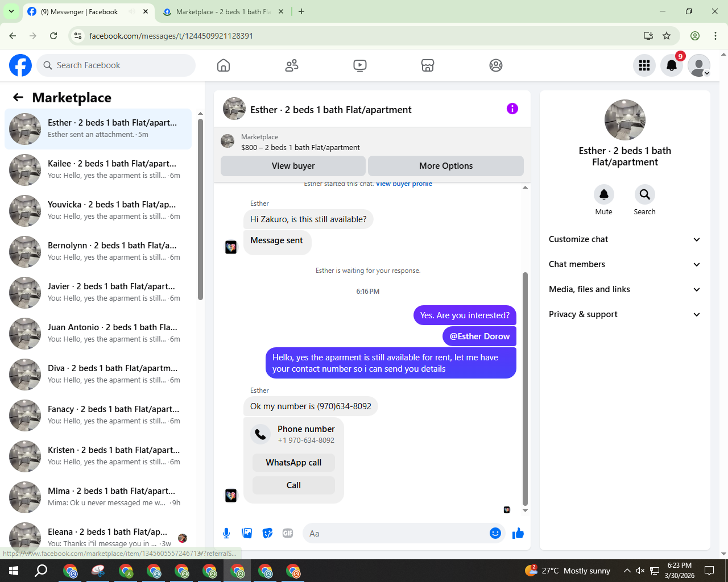
Task: Switch to the Marketplace listing browser tab
Action: [x=222, y=12]
